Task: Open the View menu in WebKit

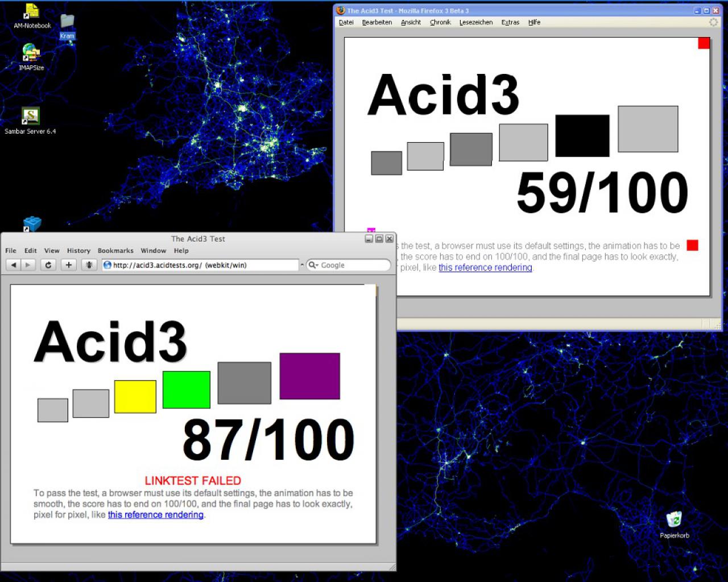Action: (52, 250)
